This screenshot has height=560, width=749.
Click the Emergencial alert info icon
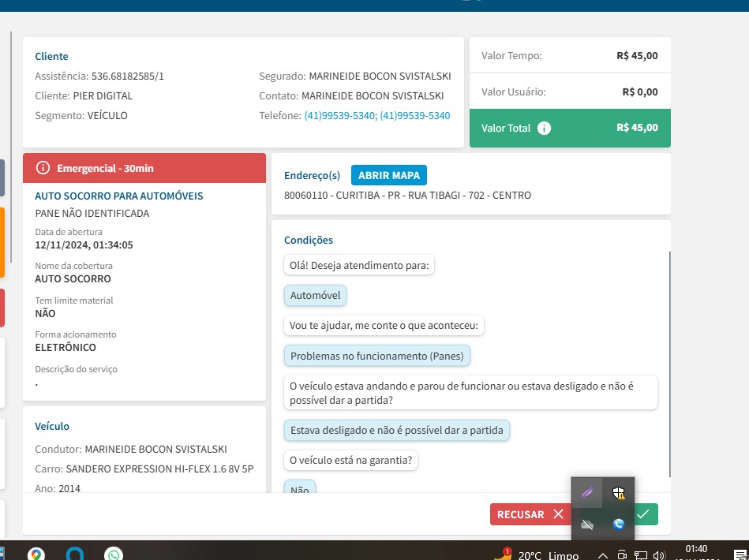43,168
